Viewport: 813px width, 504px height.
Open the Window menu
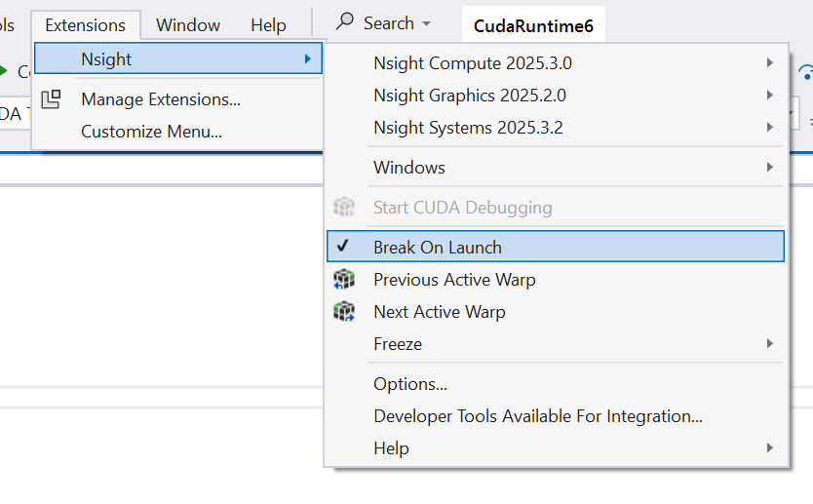[x=188, y=25]
